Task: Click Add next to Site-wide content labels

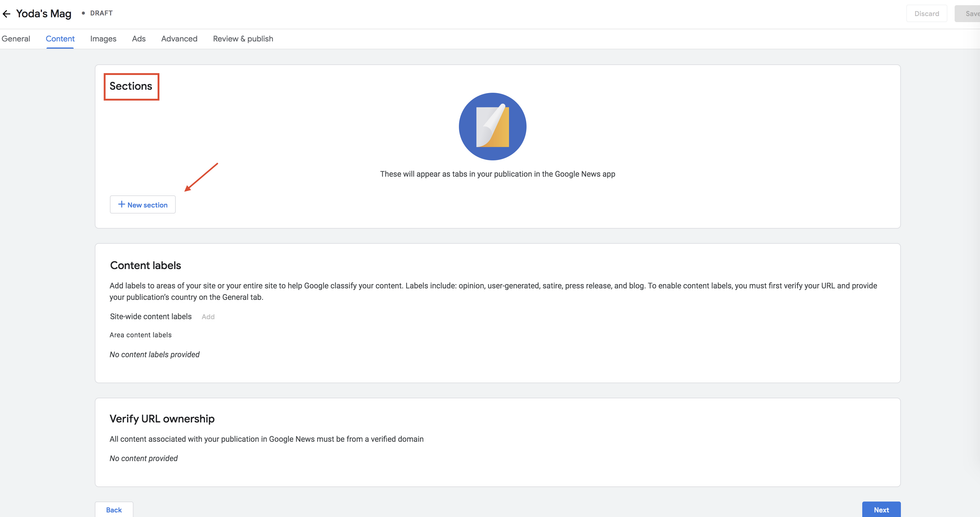Action: [x=208, y=317]
